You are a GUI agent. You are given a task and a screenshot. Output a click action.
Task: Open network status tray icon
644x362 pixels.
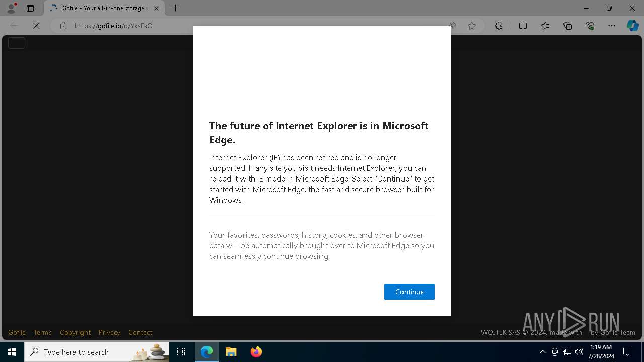[567, 352]
